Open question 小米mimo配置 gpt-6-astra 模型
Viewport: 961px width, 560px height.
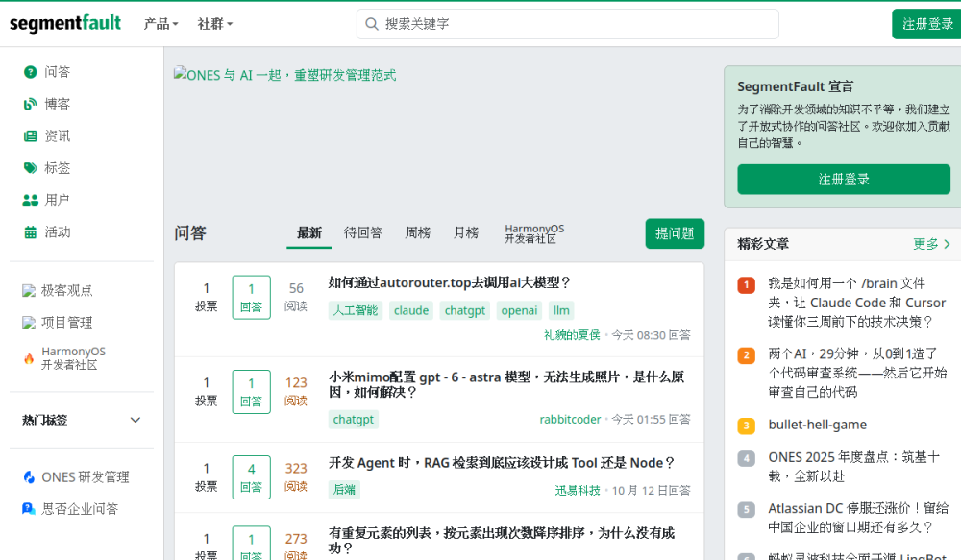tap(506, 384)
